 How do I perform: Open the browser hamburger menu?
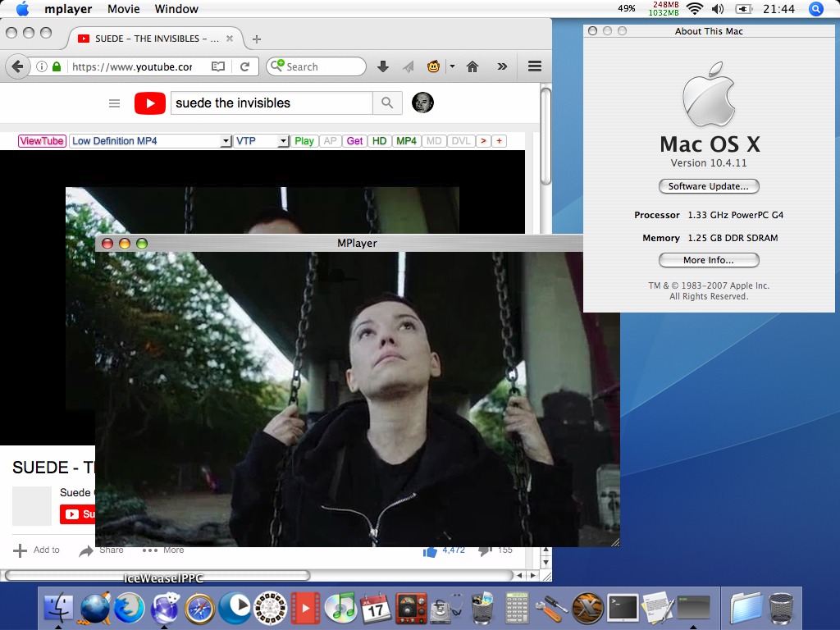tap(535, 66)
